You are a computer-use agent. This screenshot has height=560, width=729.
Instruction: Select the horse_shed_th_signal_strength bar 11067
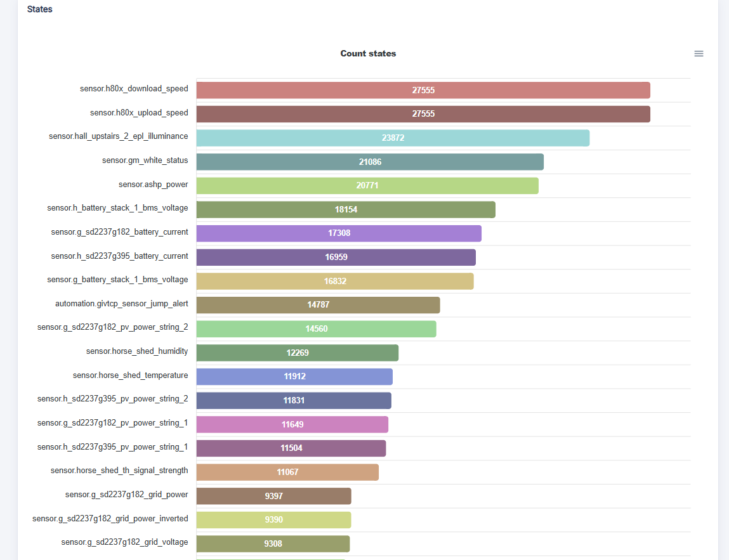(287, 472)
